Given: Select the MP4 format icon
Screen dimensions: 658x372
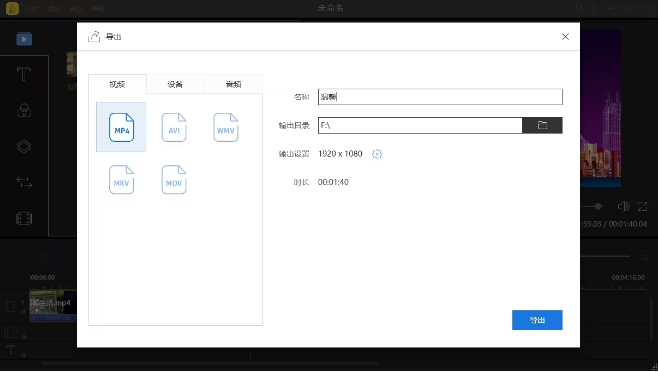Looking at the screenshot, I should [121, 127].
